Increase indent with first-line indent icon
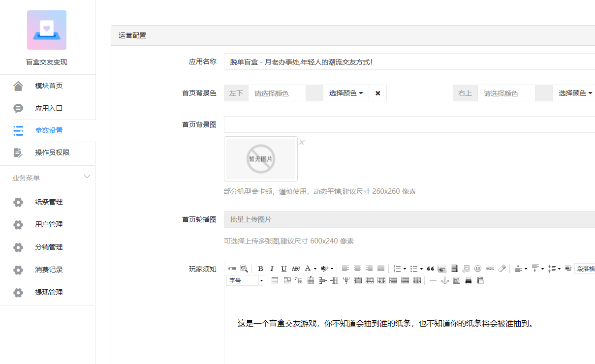This screenshot has height=364, width=595. pos(568,269)
